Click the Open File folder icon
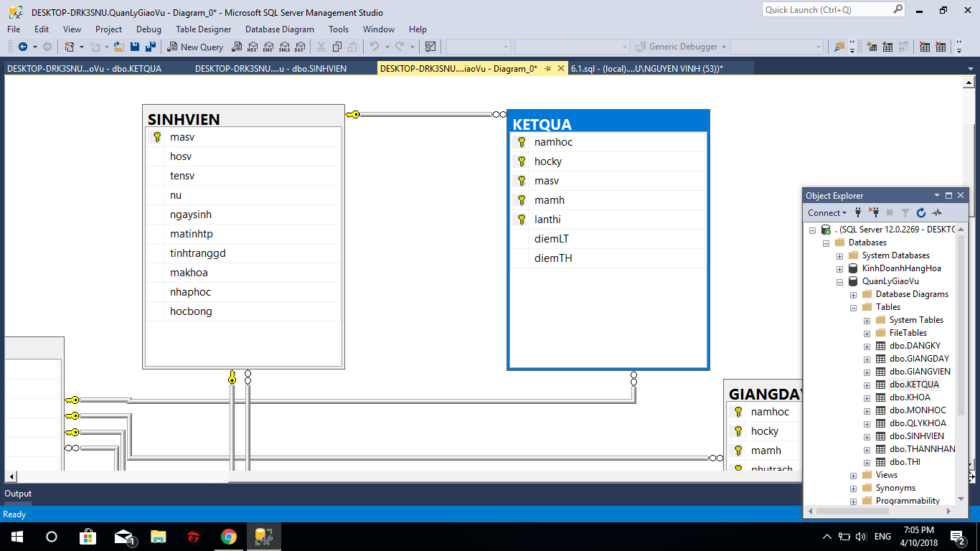980x551 pixels. point(119,47)
